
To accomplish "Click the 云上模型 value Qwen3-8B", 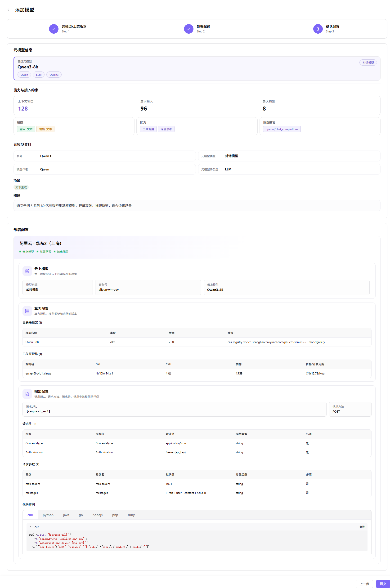I will 215,290.
